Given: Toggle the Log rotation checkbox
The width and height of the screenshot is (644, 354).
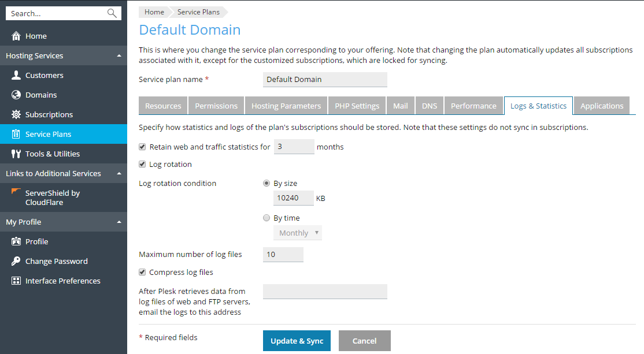Looking at the screenshot, I should pos(143,164).
